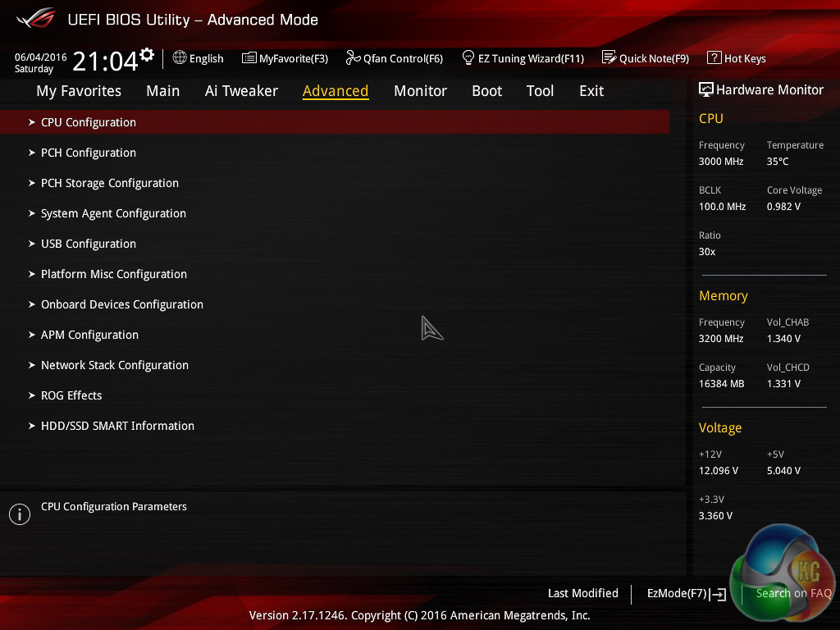Click CPU temperature value 35°C
This screenshot has width=840, height=630.
[778, 162]
